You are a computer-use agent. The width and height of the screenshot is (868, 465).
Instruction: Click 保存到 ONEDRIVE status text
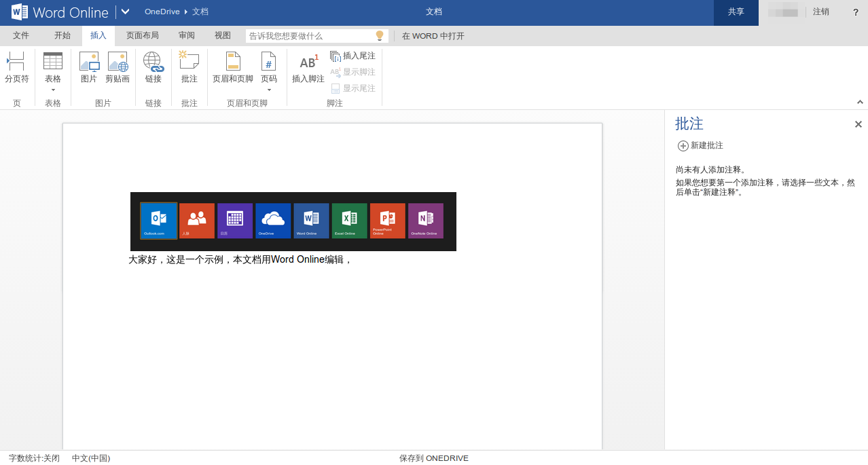[x=434, y=458]
